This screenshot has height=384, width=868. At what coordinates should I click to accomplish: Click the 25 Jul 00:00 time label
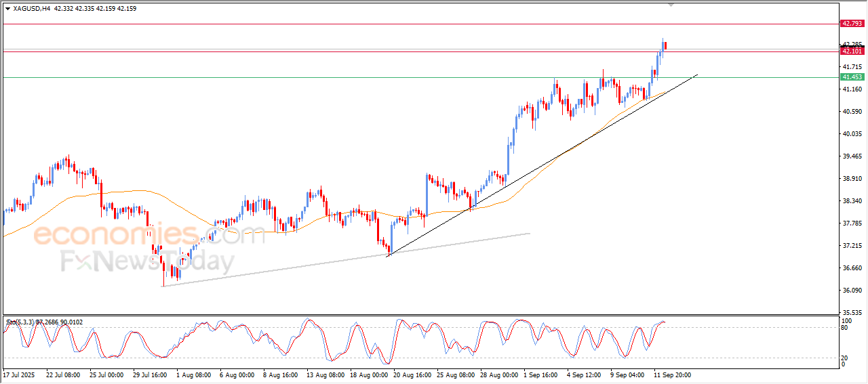[x=106, y=374]
